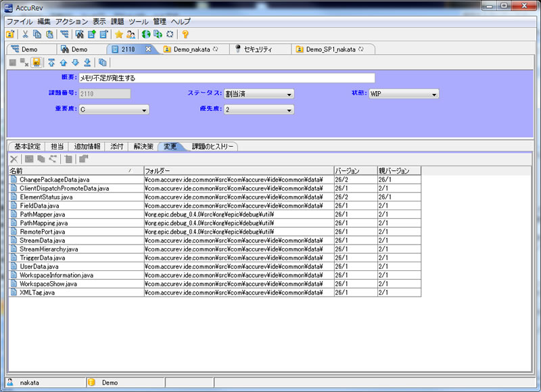Click the gray trash icon in changes toolbar
Image resolution: width=541 pixels, height=392 pixels.
point(68,159)
